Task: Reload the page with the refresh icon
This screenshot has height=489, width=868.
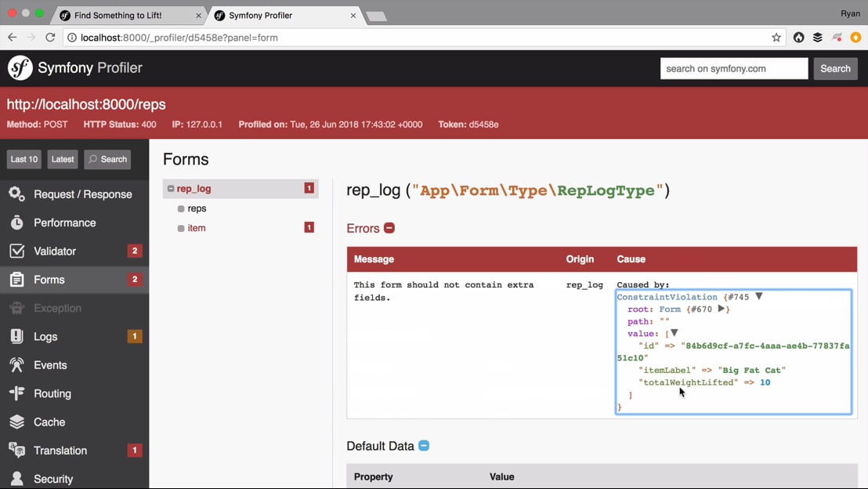Action: tap(50, 37)
